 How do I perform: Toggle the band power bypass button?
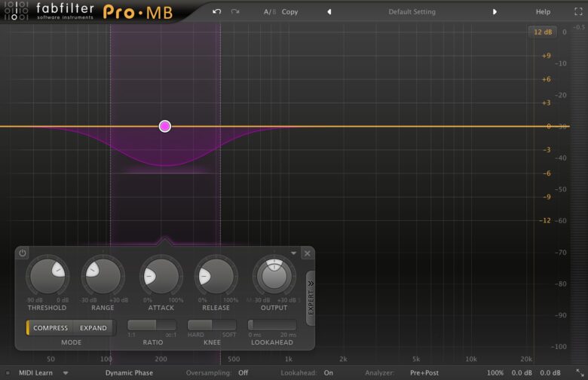click(x=23, y=253)
